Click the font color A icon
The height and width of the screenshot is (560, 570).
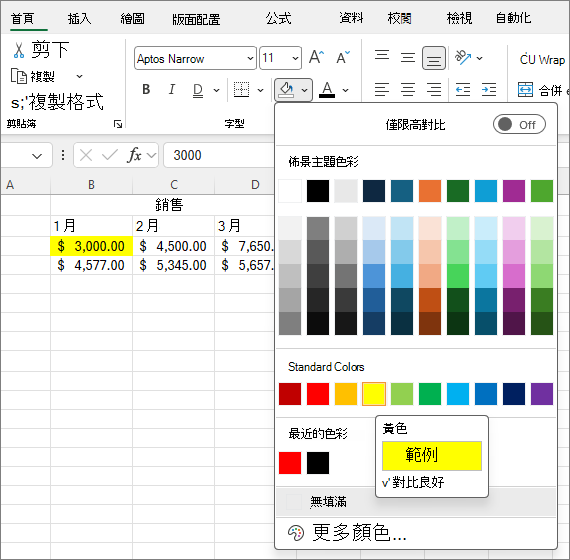pyautogui.click(x=327, y=89)
